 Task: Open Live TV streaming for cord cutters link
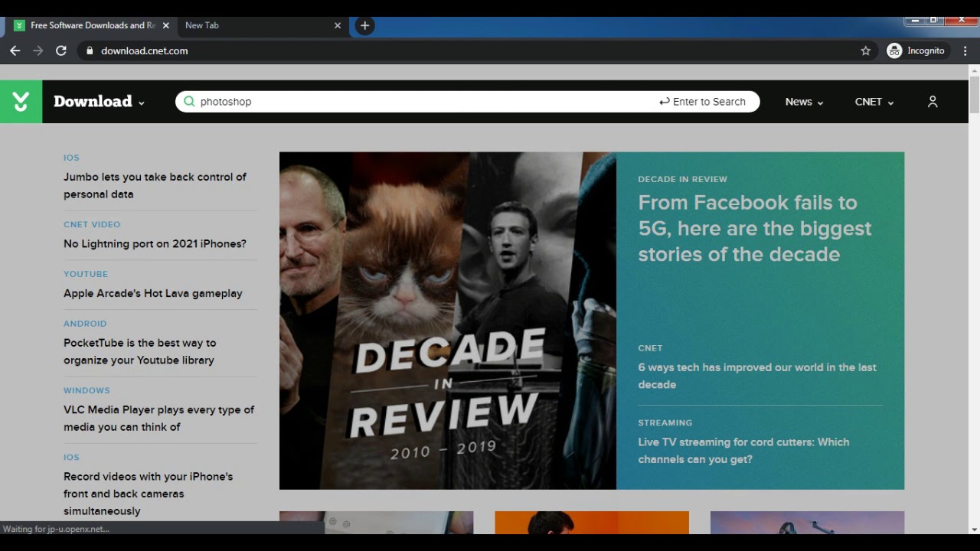[x=743, y=451]
